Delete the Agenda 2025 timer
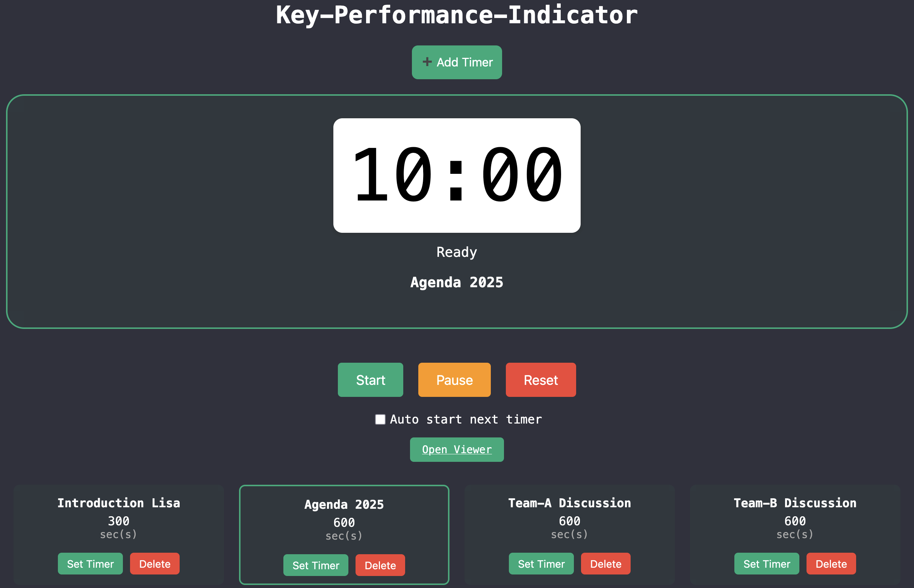Viewport: 914px width, 588px height. pyautogui.click(x=380, y=565)
